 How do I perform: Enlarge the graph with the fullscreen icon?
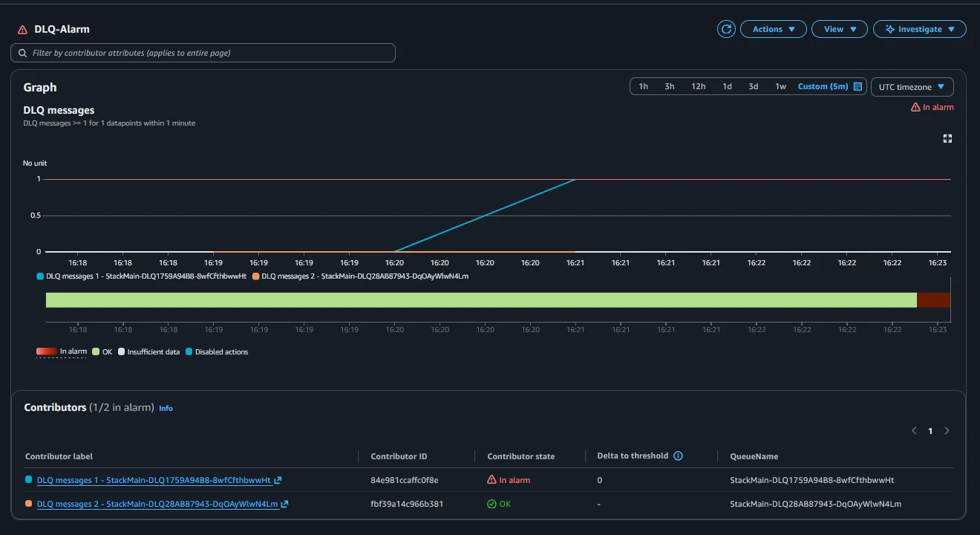(x=947, y=139)
